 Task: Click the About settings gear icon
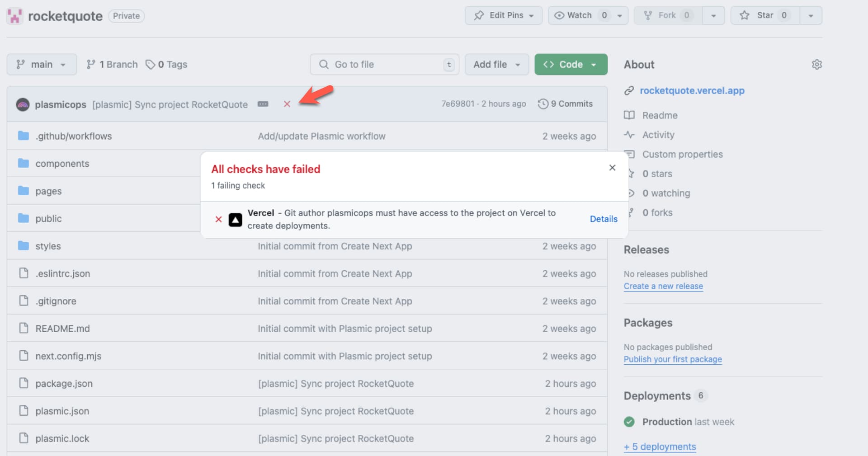pos(816,65)
